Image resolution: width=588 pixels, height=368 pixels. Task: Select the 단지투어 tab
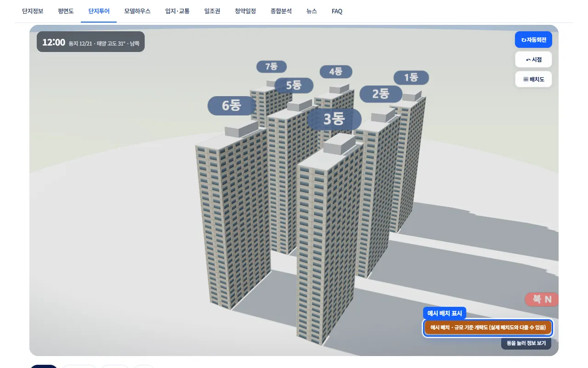99,11
